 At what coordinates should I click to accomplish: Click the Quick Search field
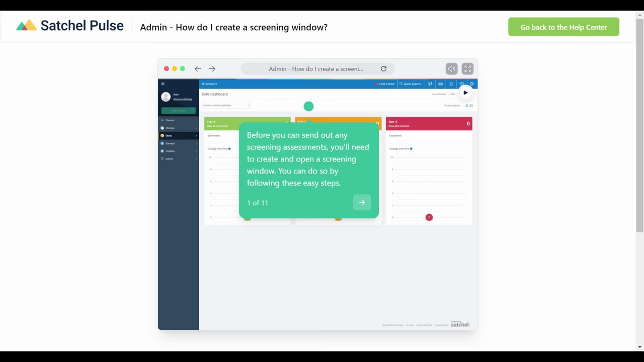click(411, 84)
